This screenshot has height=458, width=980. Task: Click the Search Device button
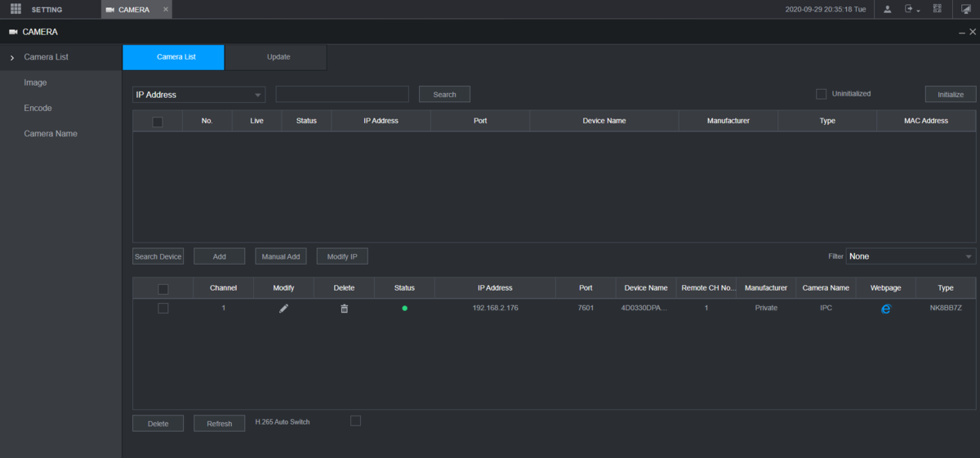[158, 256]
